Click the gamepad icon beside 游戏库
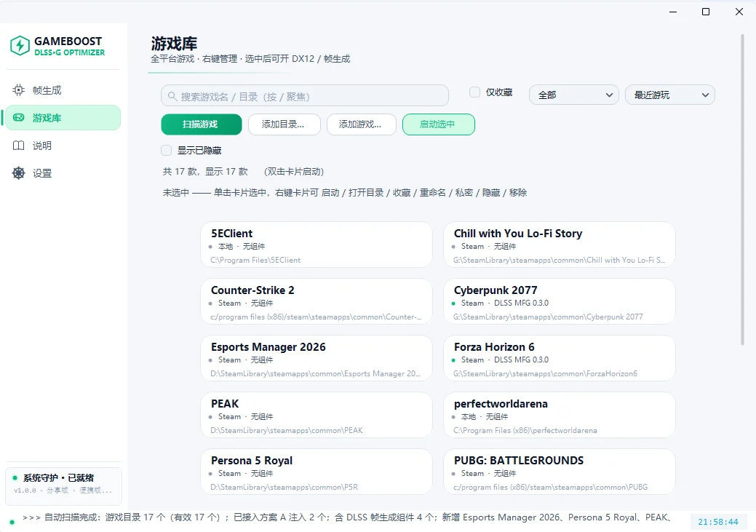 tap(18, 118)
